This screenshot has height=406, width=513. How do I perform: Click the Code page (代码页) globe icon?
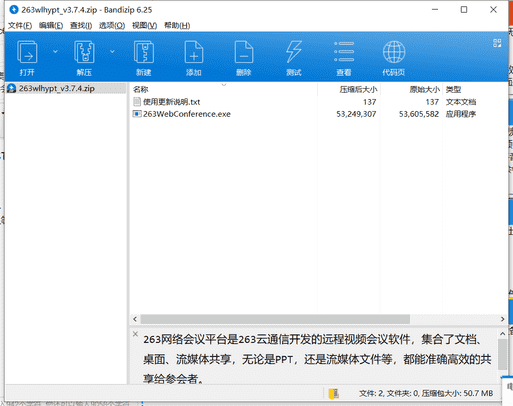click(x=394, y=52)
